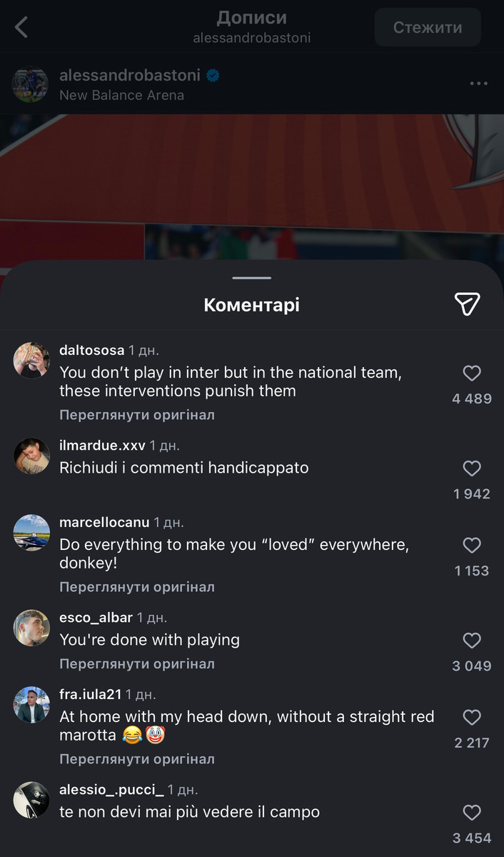This screenshot has height=857, width=504.
Task: Like fra.iula21's comment
Action: [472, 717]
